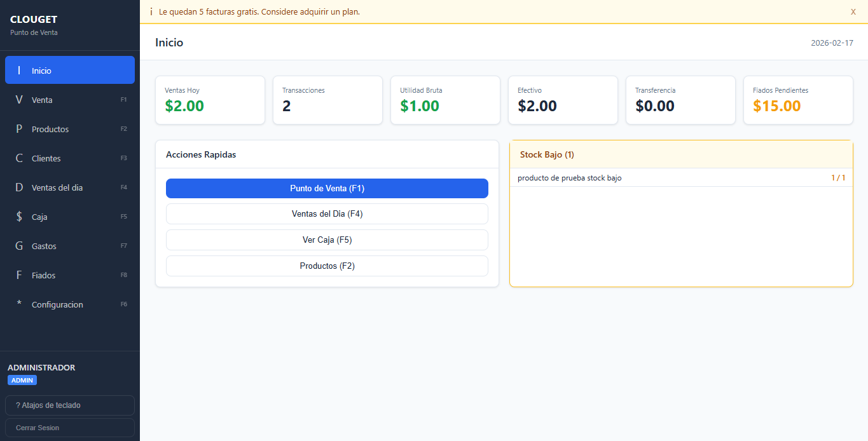Screen dimensions: 868x441
Task: Click the G icon for Gastos
Action: (19, 246)
